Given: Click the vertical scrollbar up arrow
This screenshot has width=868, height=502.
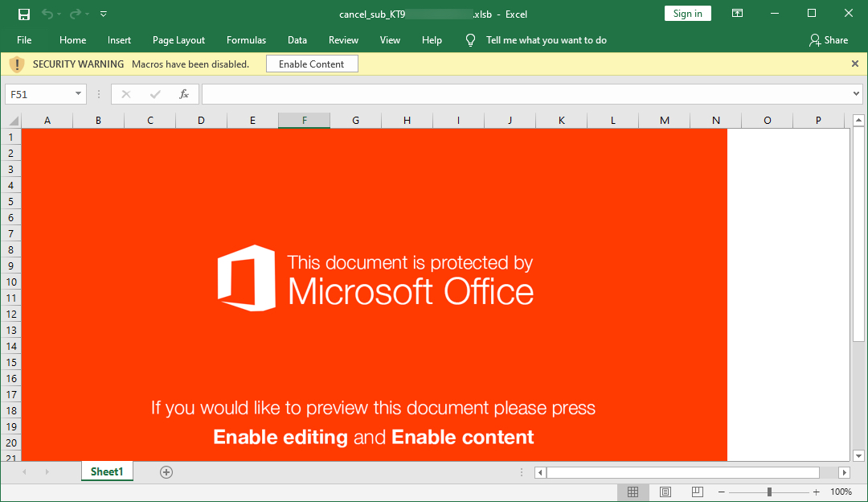Looking at the screenshot, I should (858, 120).
